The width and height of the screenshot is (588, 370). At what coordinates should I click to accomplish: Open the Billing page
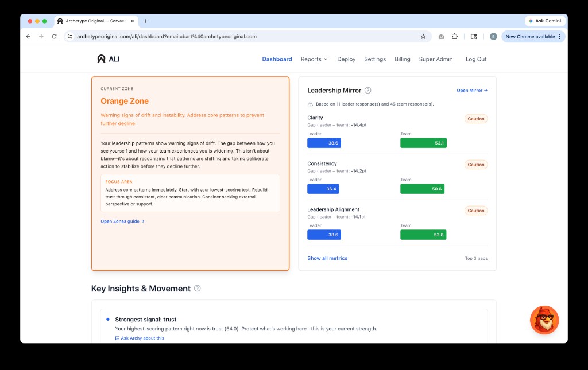(403, 59)
